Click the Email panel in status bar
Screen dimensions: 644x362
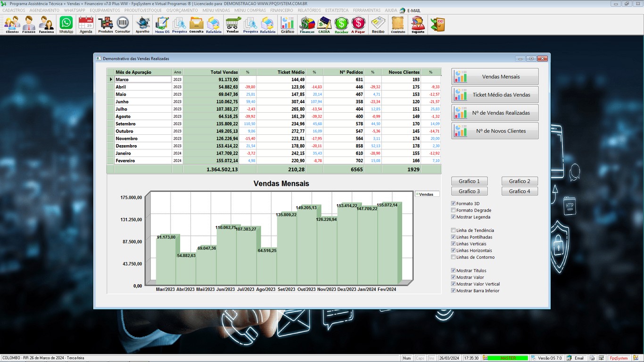click(x=576, y=358)
